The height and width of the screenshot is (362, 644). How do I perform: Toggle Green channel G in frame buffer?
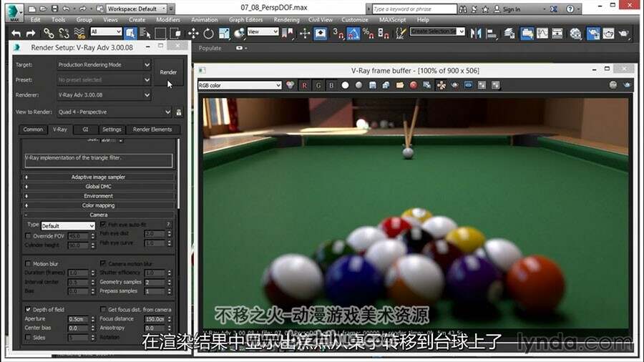(x=318, y=85)
